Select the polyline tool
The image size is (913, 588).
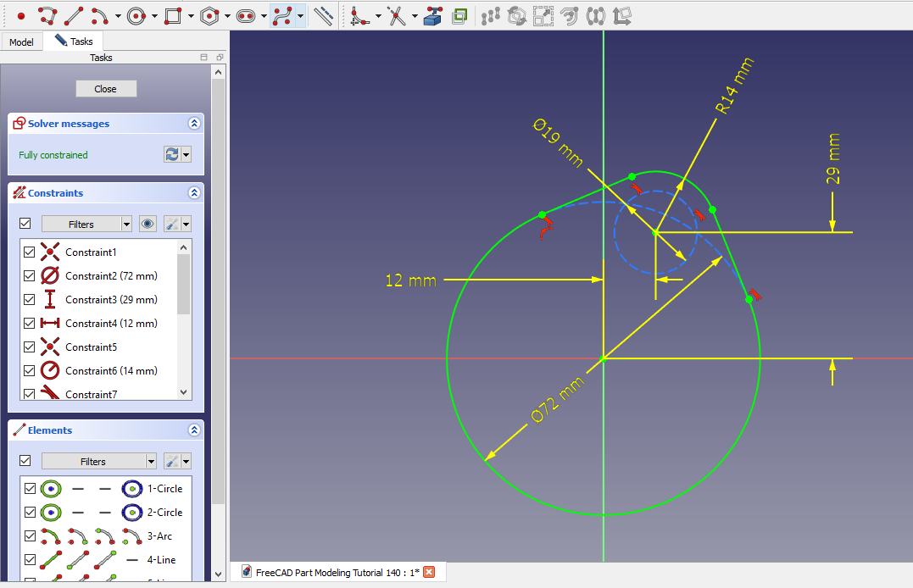[47, 15]
